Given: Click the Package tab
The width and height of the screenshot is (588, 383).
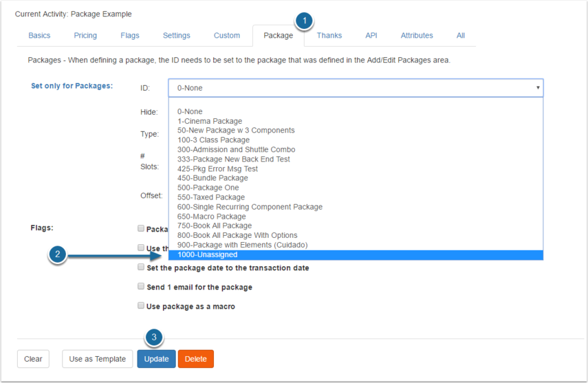Looking at the screenshot, I should click(x=279, y=36).
